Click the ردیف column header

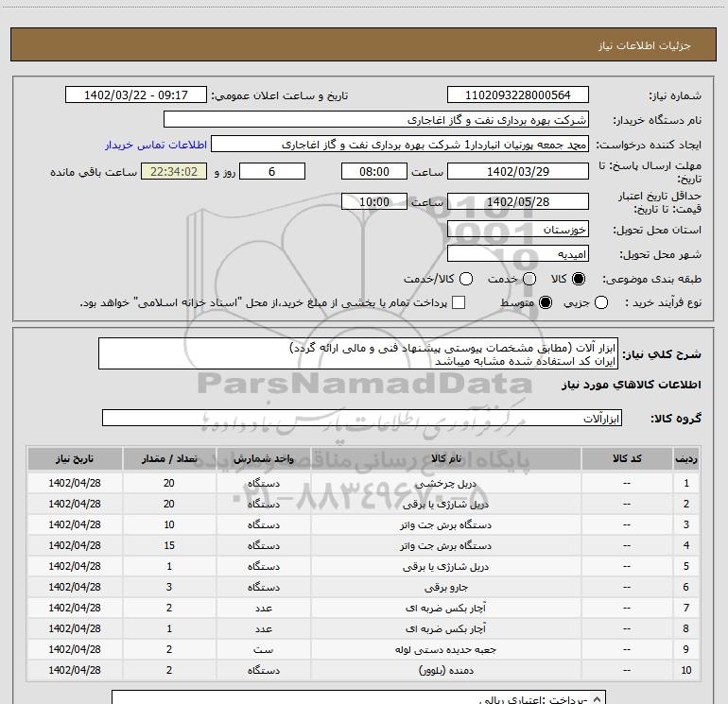click(686, 459)
